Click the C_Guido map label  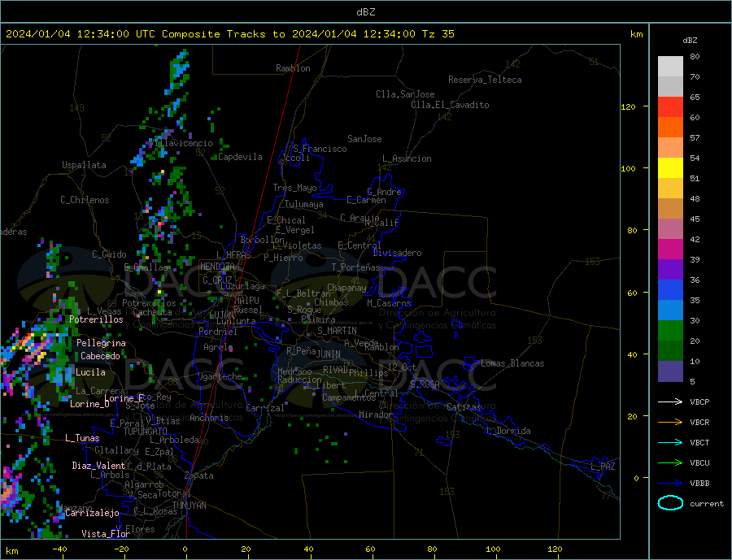click(109, 254)
